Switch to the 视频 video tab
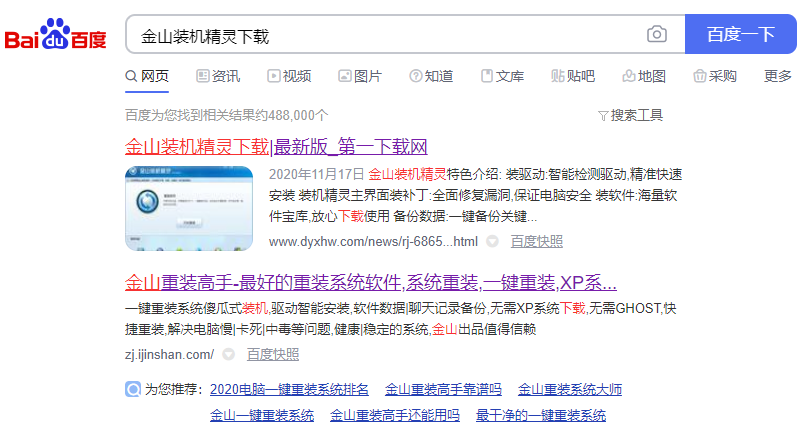 [x=289, y=76]
